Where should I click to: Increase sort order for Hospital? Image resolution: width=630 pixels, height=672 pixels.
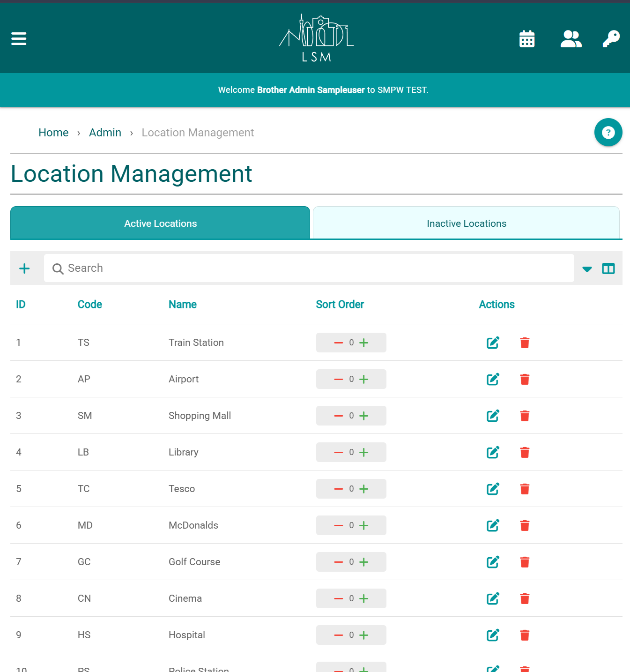tap(364, 635)
